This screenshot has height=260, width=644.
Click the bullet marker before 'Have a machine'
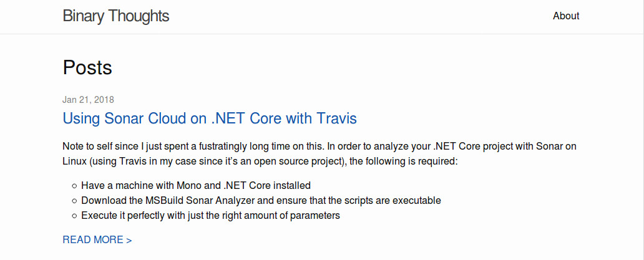75,186
